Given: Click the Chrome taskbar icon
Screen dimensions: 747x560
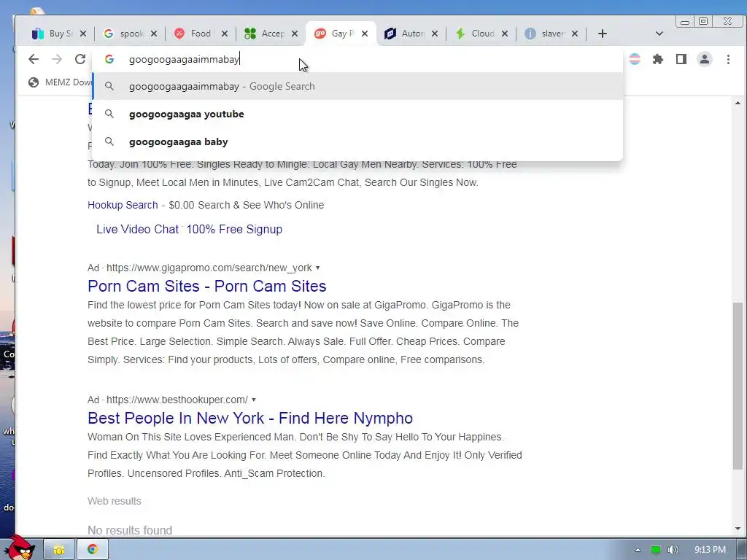Looking at the screenshot, I should click(x=93, y=550).
